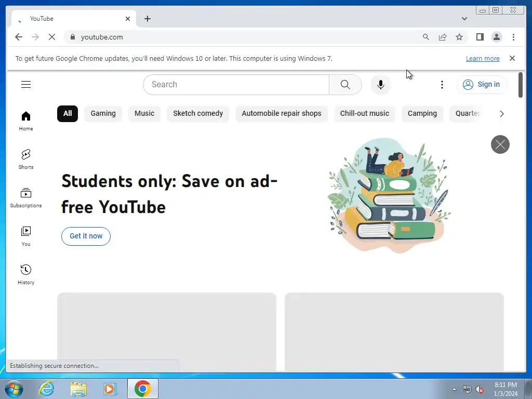Screen dimensions: 532x399
Task: Open Windows Explorer from the taskbar
Action: coord(78,389)
